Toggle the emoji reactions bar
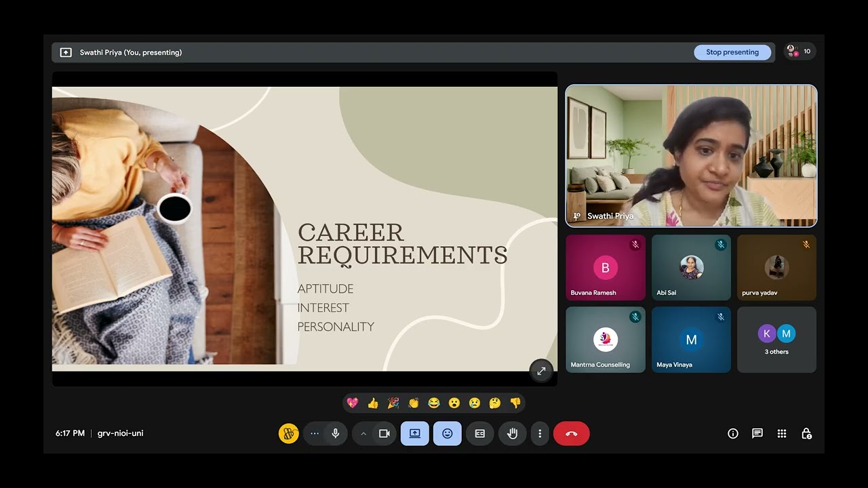The height and width of the screenshot is (488, 868). [448, 434]
